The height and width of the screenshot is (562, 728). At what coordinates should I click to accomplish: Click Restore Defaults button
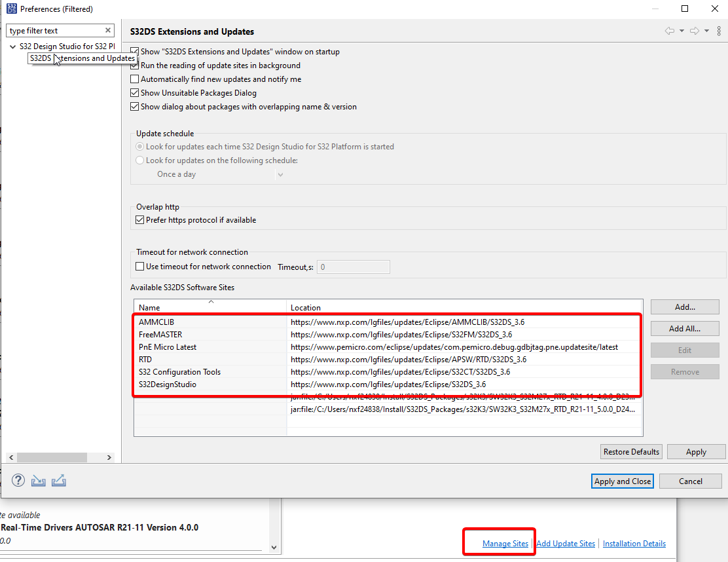click(x=631, y=451)
